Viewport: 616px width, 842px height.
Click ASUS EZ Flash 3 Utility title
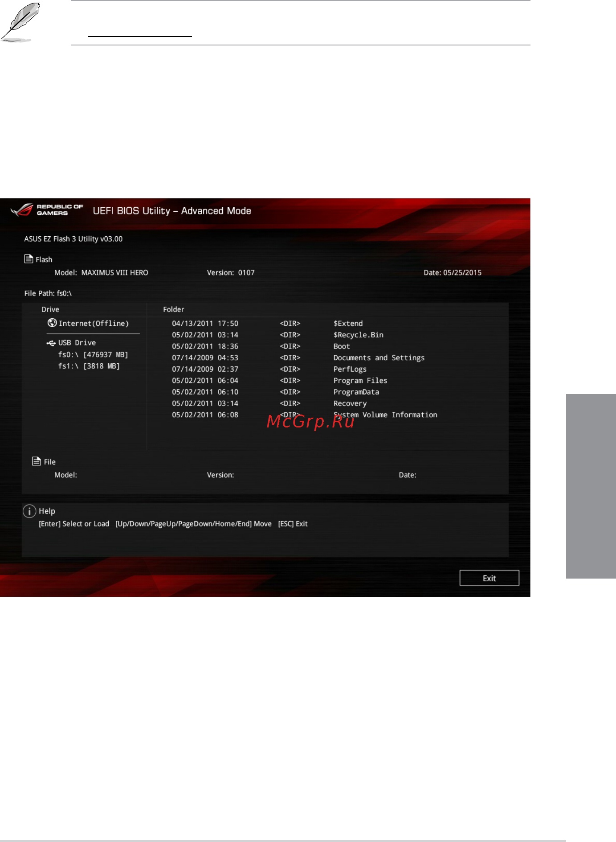click(73, 239)
